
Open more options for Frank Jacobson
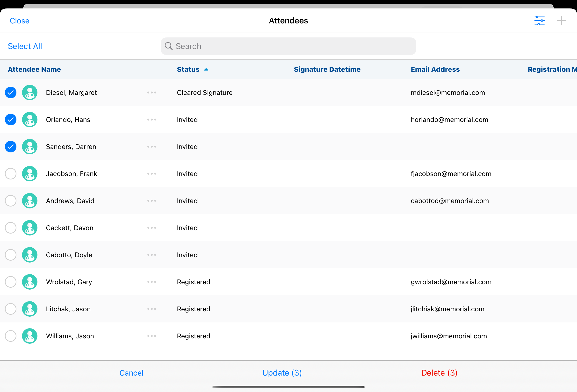point(151,174)
